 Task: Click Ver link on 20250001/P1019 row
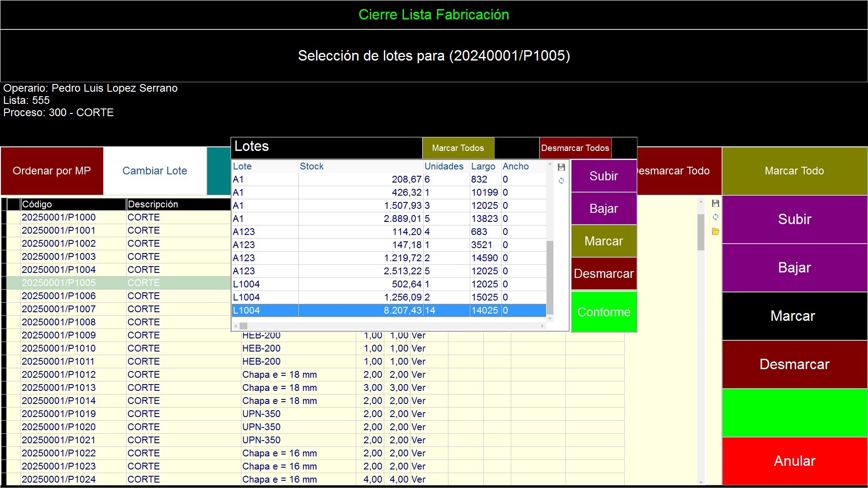(x=419, y=414)
